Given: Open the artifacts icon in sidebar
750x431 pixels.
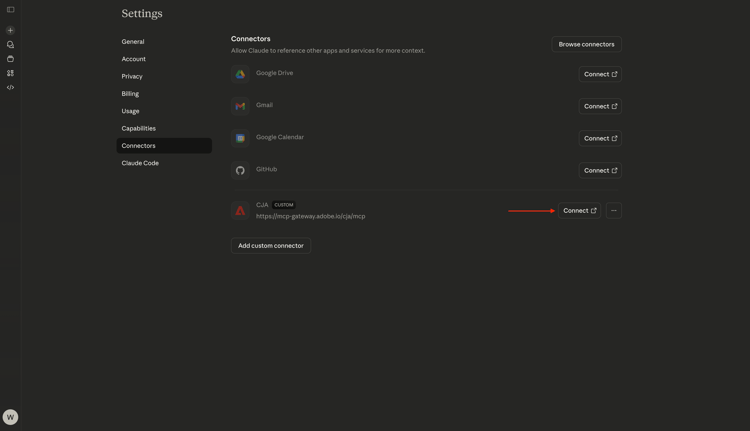Looking at the screenshot, I should tap(11, 73).
